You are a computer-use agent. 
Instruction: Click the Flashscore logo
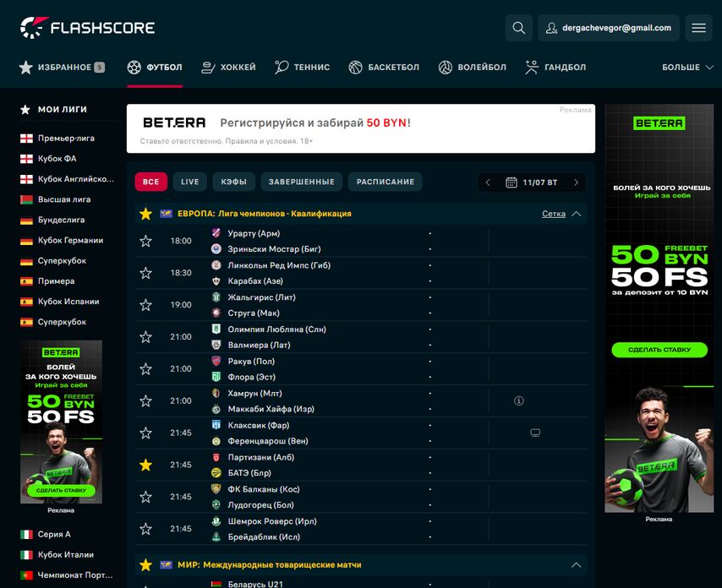point(87,28)
